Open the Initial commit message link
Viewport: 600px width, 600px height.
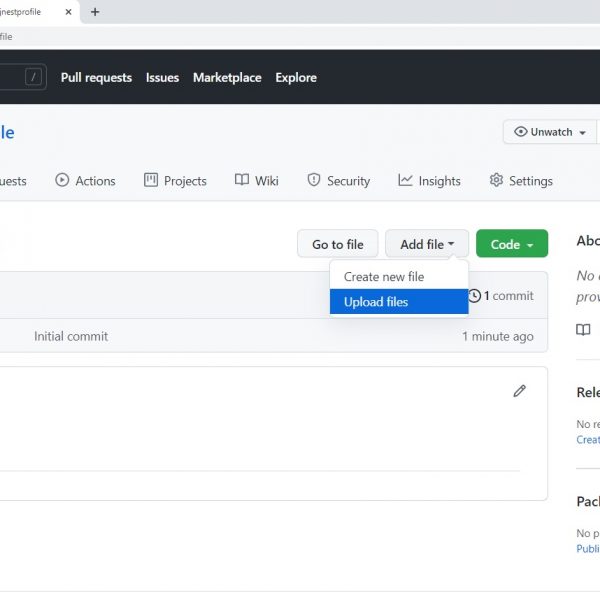71,336
